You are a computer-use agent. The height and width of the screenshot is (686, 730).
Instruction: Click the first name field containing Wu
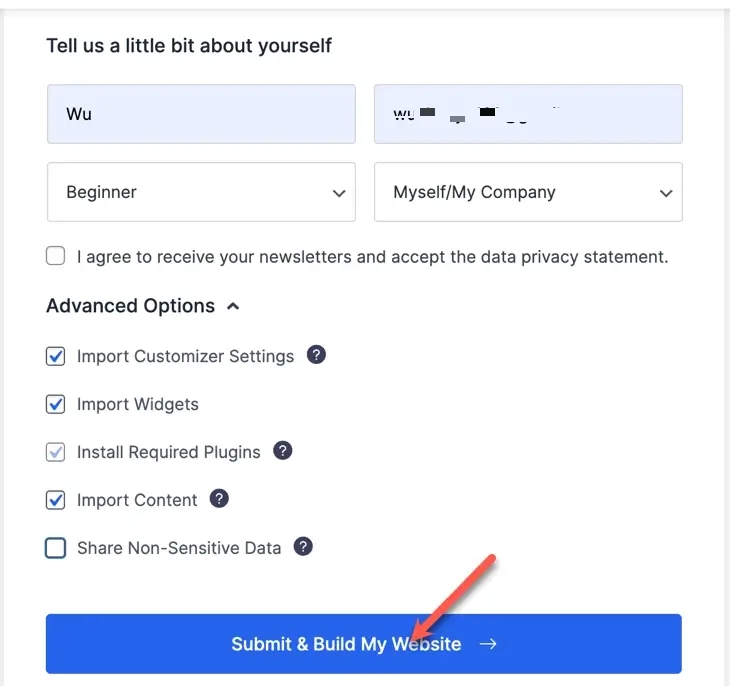click(201, 114)
